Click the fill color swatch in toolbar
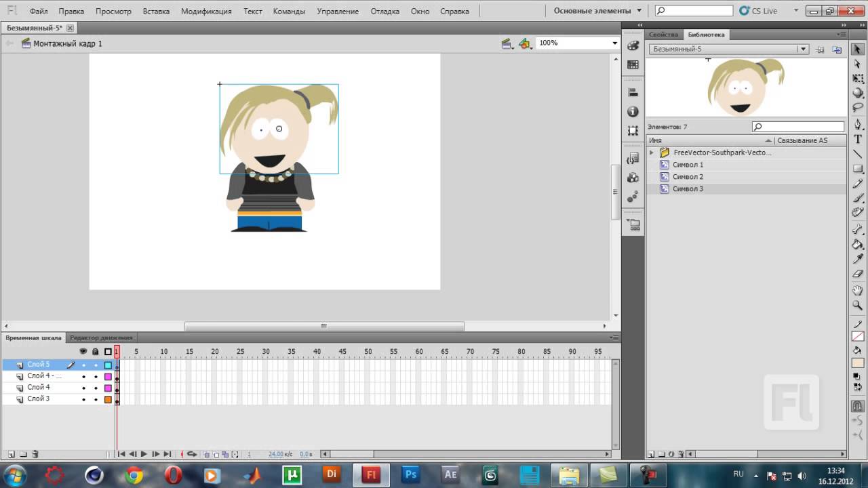The height and width of the screenshot is (488, 868). pyautogui.click(x=858, y=363)
